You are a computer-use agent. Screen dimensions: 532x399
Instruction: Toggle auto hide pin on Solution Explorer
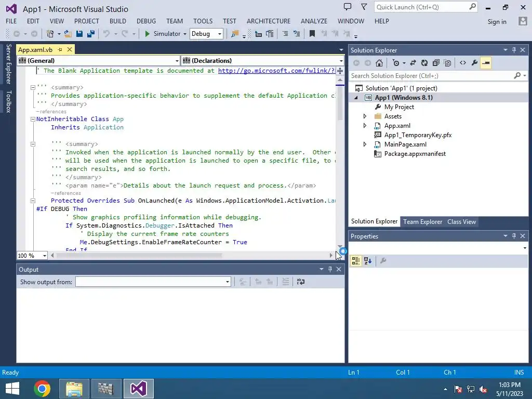click(514, 50)
